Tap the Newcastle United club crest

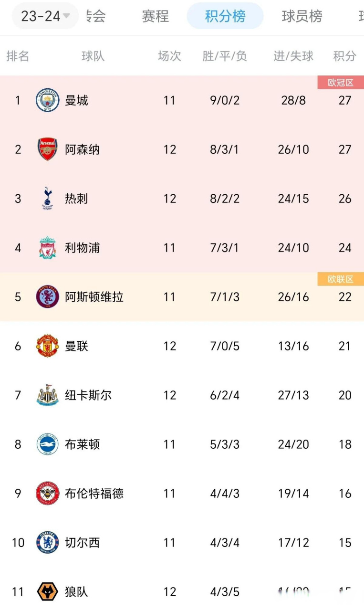[x=48, y=395]
